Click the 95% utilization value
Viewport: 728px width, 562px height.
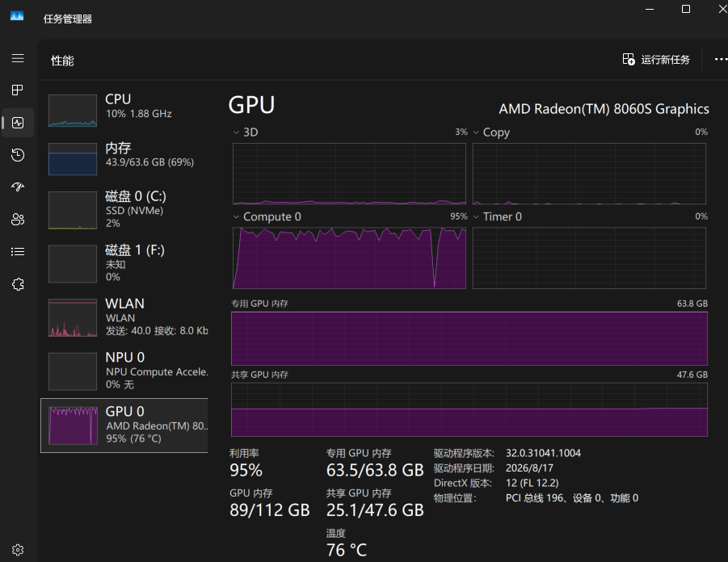(246, 470)
